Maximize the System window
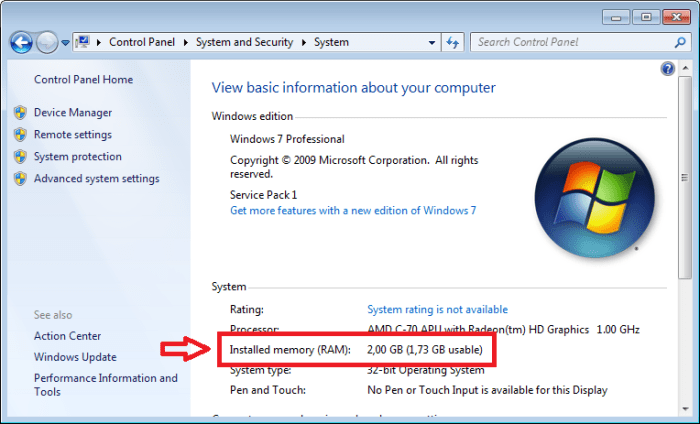The width and height of the screenshot is (700, 424). tap(646, 17)
